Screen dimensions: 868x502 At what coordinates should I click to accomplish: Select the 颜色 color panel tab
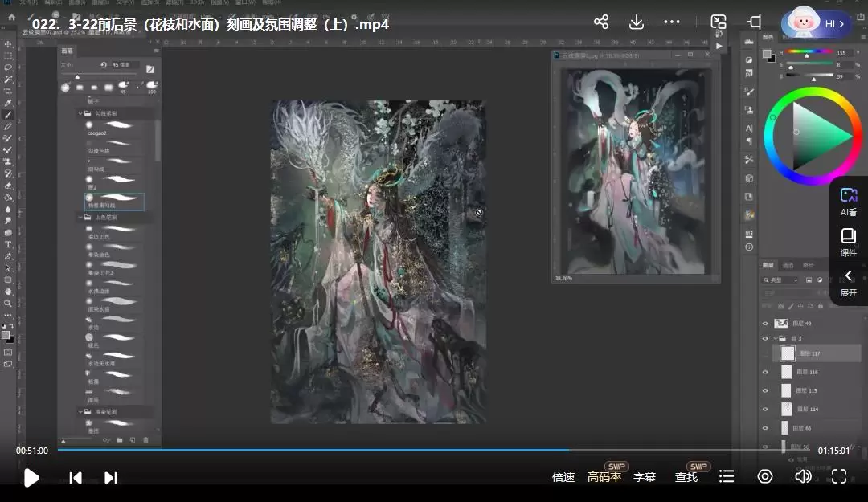[x=768, y=38]
